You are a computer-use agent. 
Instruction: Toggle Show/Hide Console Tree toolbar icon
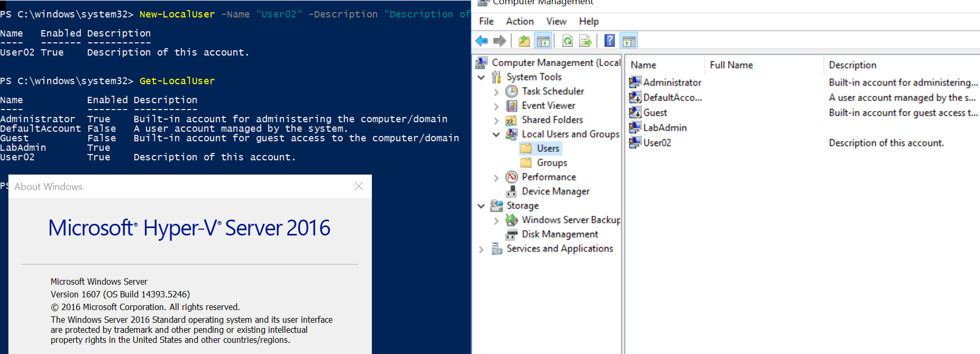pos(543,41)
